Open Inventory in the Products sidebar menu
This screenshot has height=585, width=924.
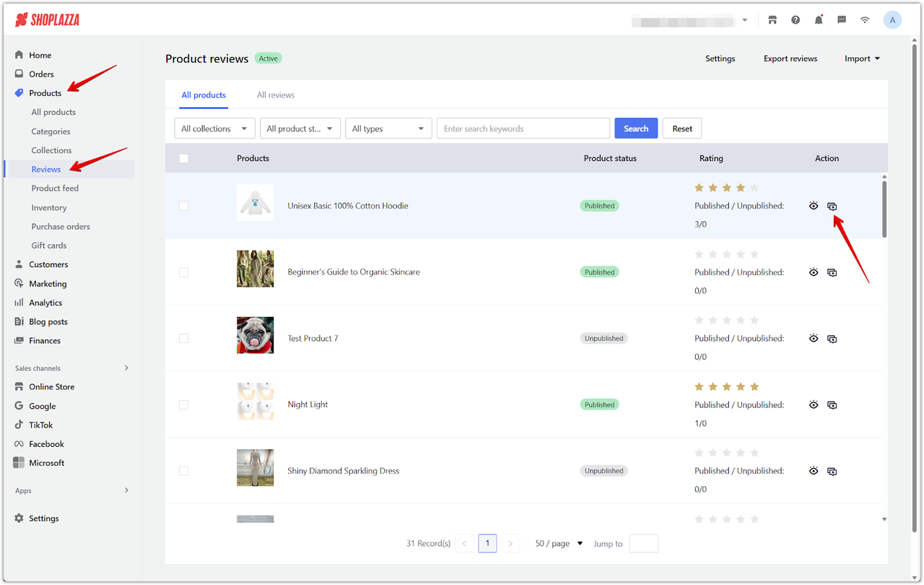(x=49, y=207)
